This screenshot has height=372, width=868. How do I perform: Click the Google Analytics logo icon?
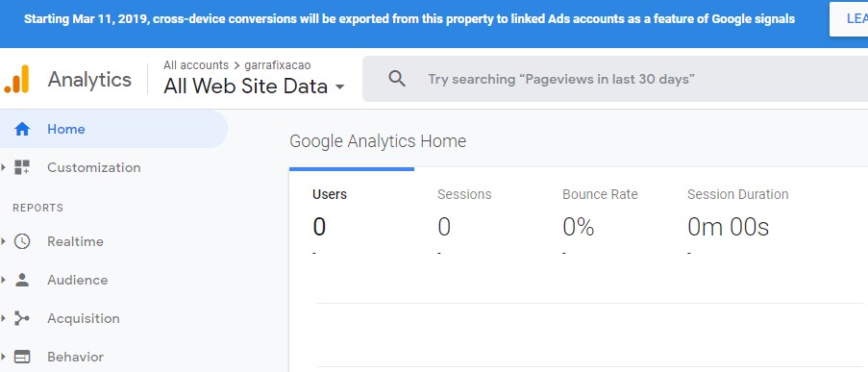(16, 79)
